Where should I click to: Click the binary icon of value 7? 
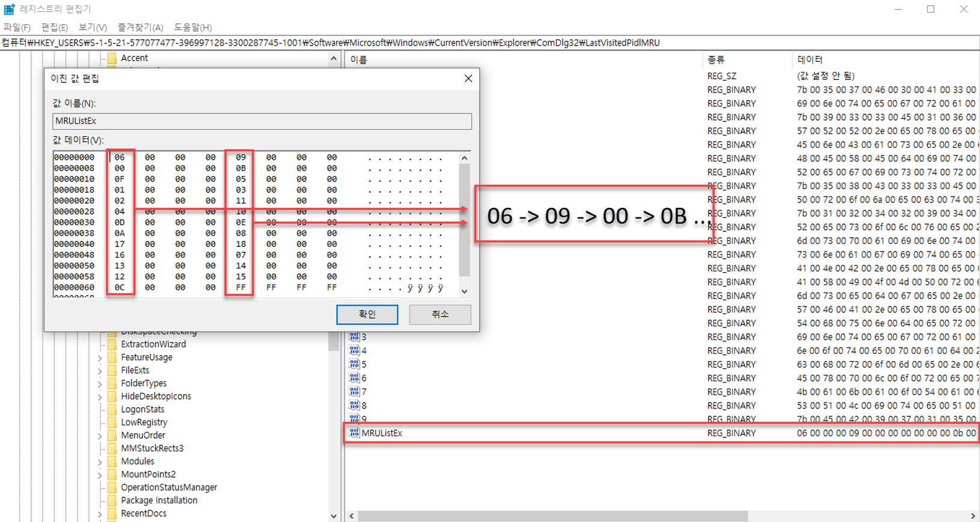[x=354, y=392]
